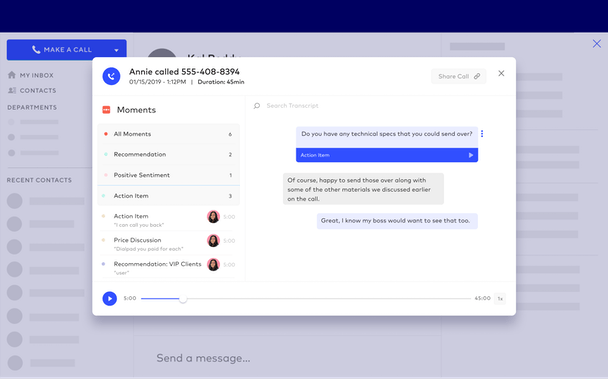Select the All Moments filter
Image resolution: width=608 pixels, height=380 pixels.
click(168, 134)
